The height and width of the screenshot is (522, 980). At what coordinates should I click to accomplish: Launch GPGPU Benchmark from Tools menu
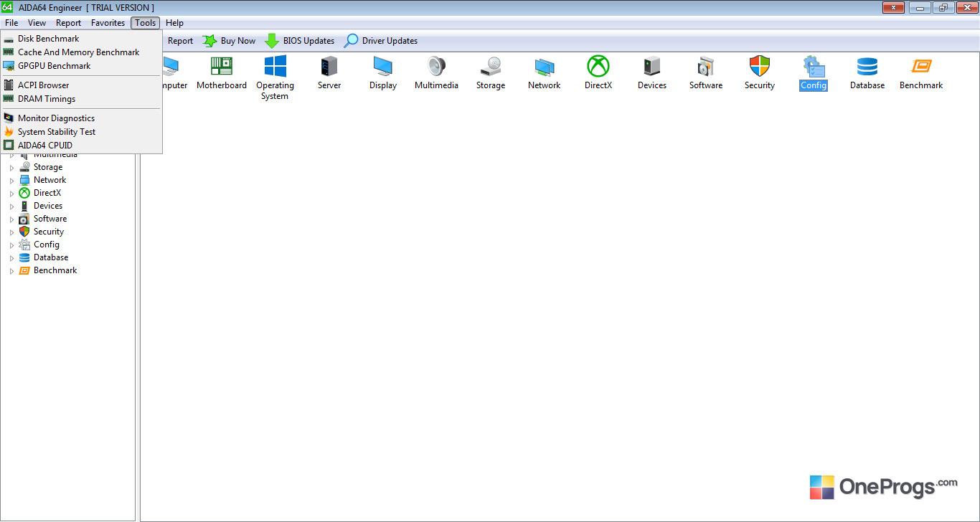tap(82, 66)
